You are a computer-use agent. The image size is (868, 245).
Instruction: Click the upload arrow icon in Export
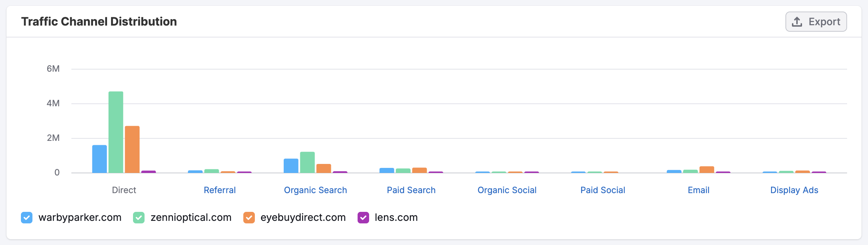point(797,22)
